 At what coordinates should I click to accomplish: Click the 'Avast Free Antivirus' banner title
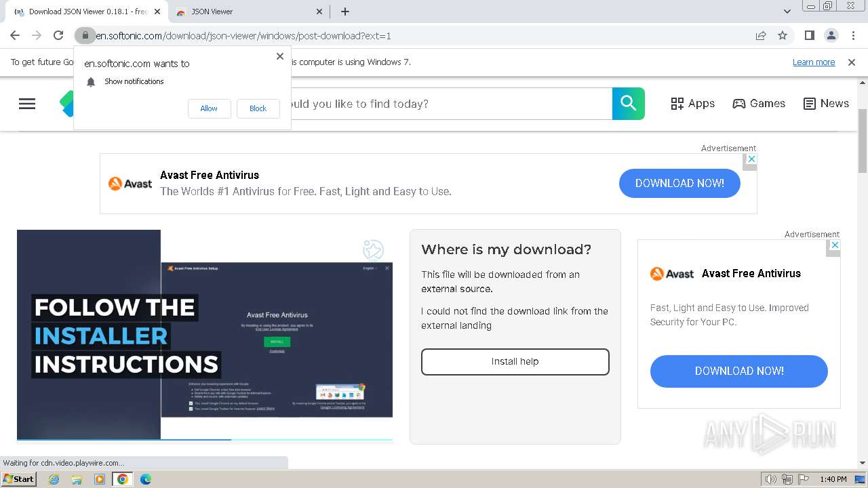click(210, 175)
